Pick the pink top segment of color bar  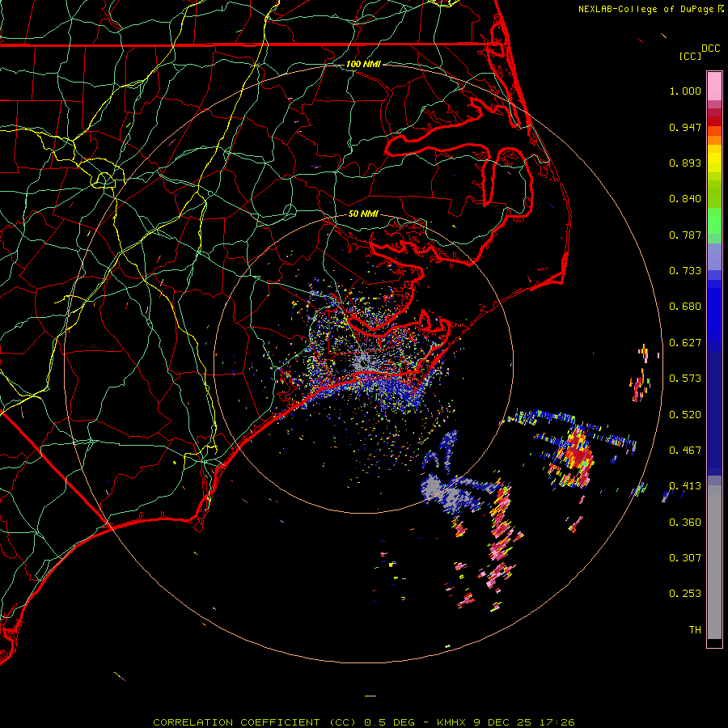(714, 86)
